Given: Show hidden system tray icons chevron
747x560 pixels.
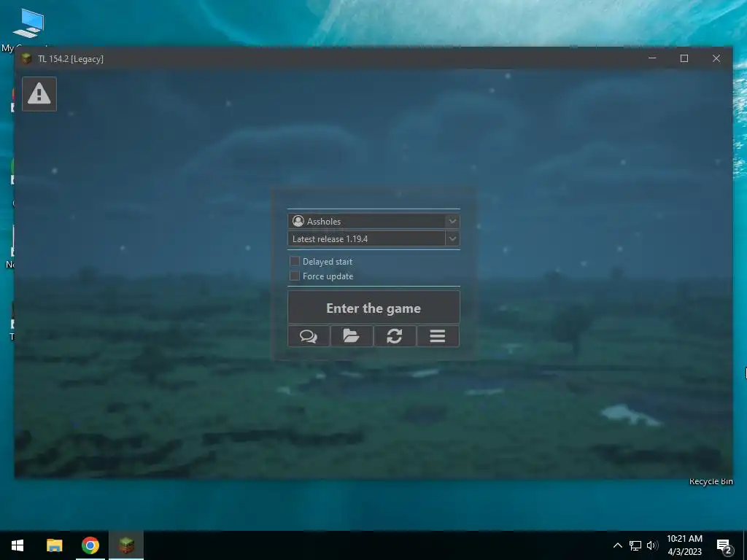Looking at the screenshot, I should (x=617, y=545).
